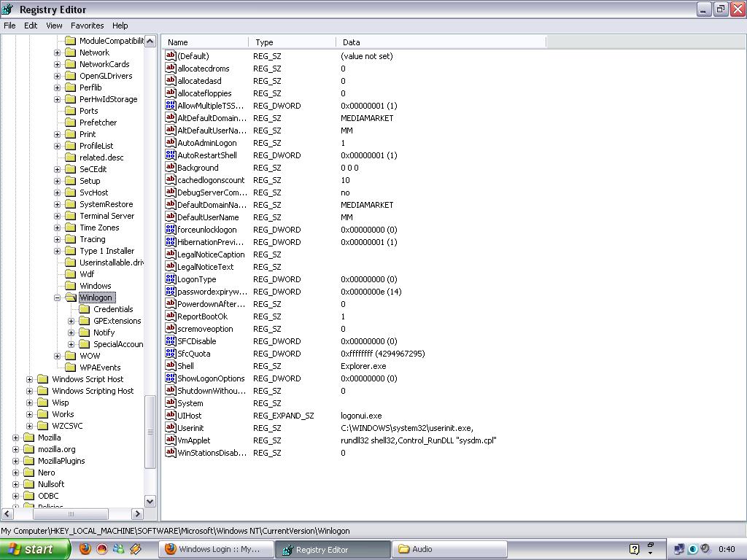The width and height of the screenshot is (747, 560).
Task: Click the tree vertical scrollbar thumb
Action: pyautogui.click(x=150, y=432)
